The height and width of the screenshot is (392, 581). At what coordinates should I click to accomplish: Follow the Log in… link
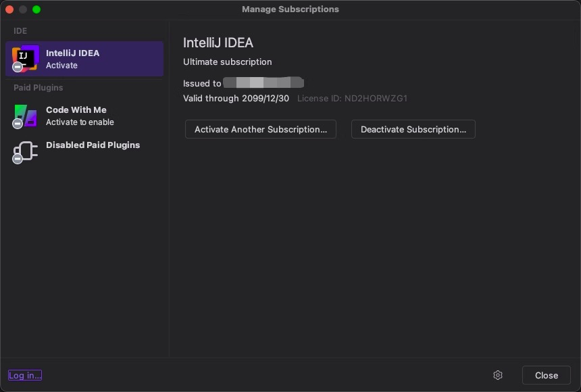pos(25,375)
